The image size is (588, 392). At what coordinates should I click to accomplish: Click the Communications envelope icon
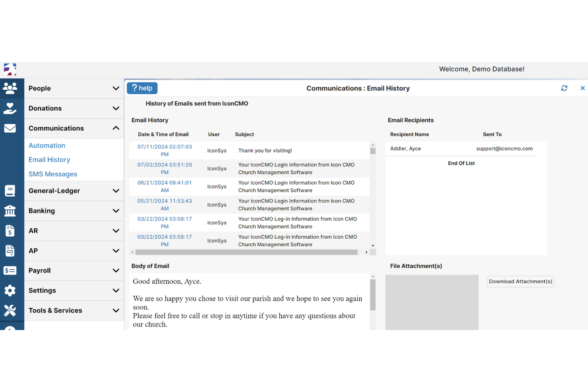point(10,128)
